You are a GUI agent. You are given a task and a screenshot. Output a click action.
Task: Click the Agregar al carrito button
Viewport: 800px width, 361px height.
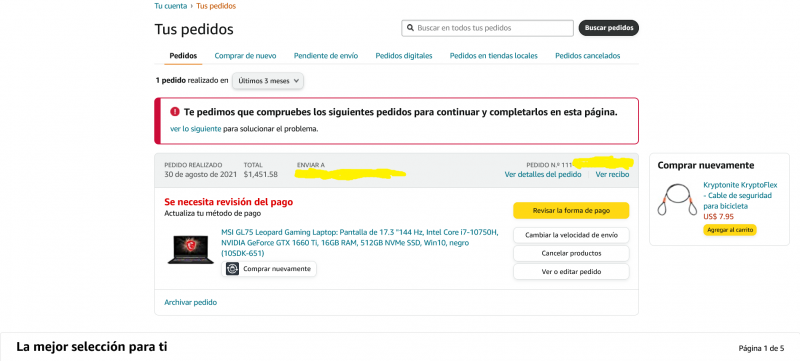[730, 230]
